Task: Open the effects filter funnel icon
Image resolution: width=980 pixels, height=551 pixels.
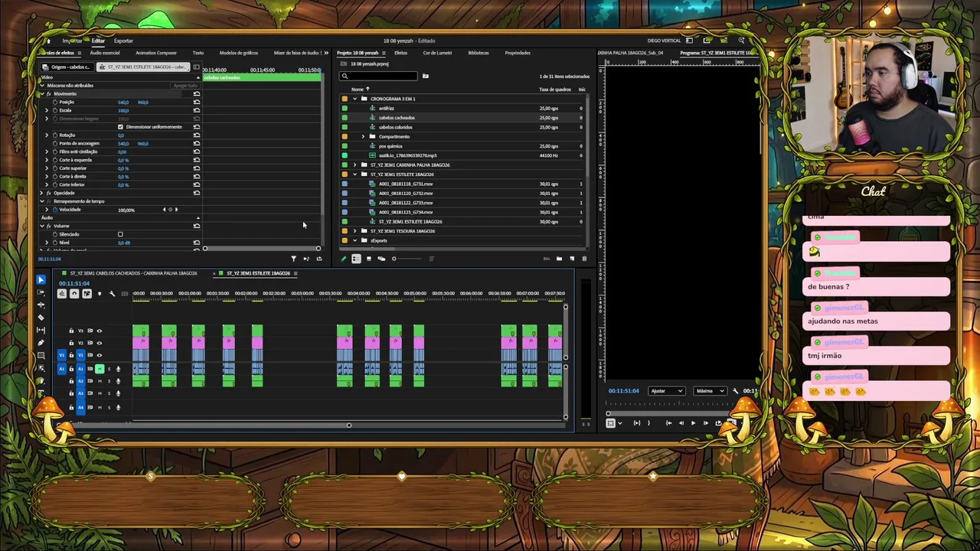Action: pyautogui.click(x=293, y=259)
